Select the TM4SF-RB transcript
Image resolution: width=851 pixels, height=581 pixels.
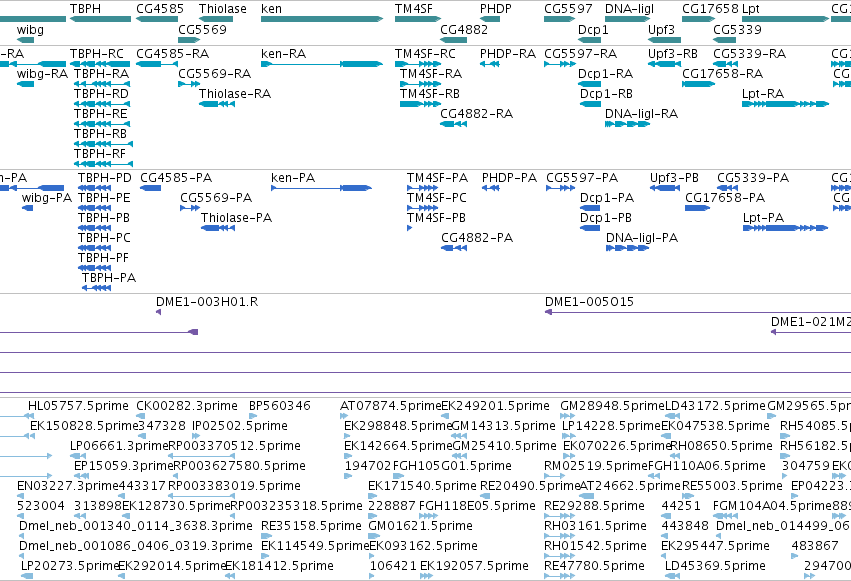pyautogui.click(x=420, y=104)
